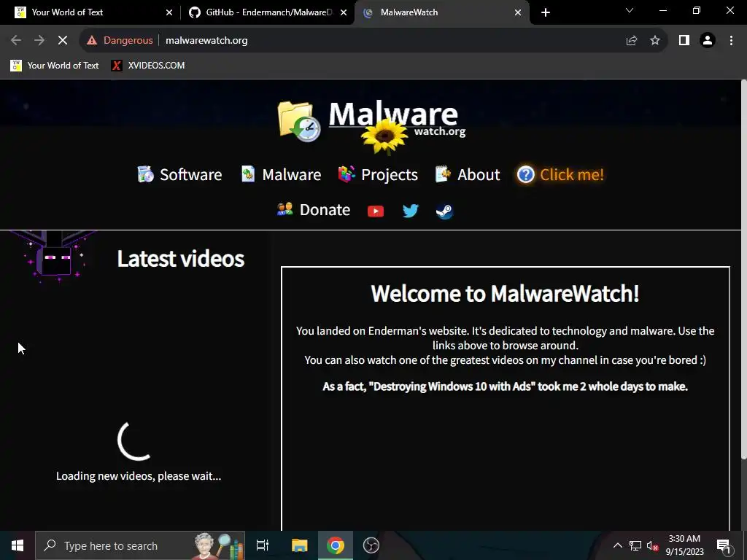747x560 pixels.
Task: Show hidden system tray icons
Action: click(617, 545)
